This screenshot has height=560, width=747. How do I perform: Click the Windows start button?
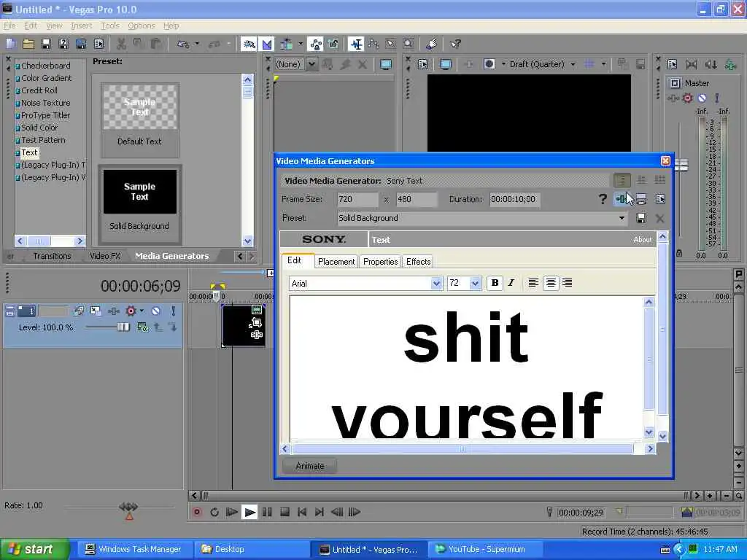pos(34,549)
